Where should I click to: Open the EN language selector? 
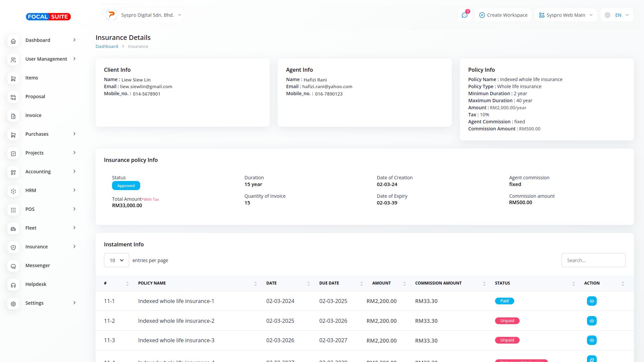pos(617,15)
